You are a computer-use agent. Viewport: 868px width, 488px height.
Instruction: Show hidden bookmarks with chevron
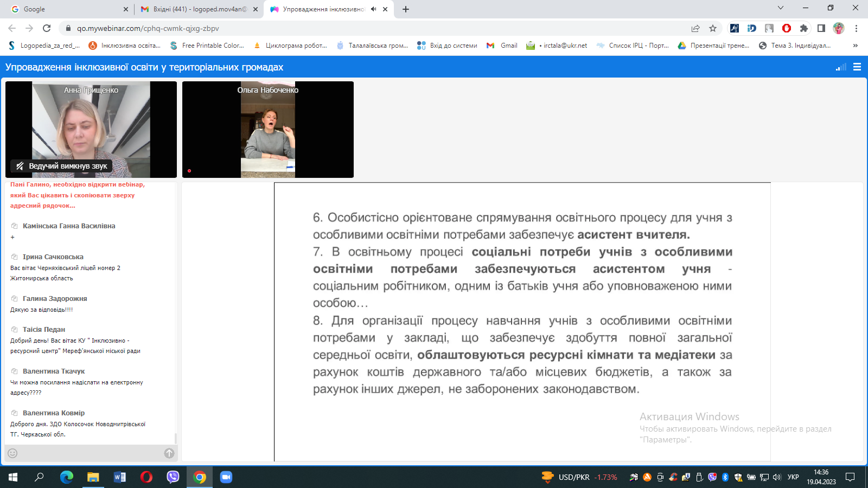coord(856,46)
